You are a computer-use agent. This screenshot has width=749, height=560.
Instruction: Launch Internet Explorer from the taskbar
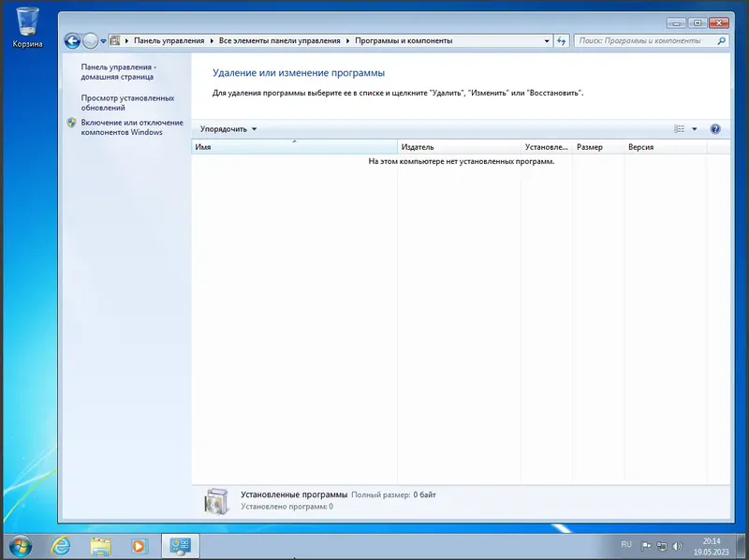[x=63, y=544]
